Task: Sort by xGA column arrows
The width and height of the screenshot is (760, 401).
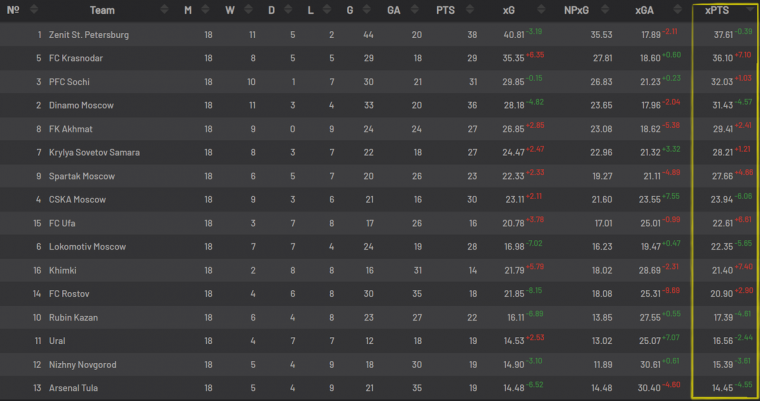Action: 678,9
